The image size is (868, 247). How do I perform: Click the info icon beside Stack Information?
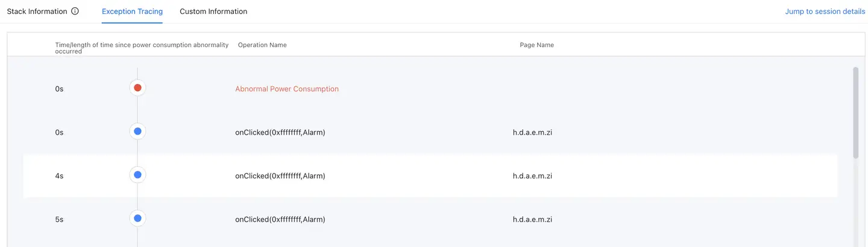pos(75,11)
